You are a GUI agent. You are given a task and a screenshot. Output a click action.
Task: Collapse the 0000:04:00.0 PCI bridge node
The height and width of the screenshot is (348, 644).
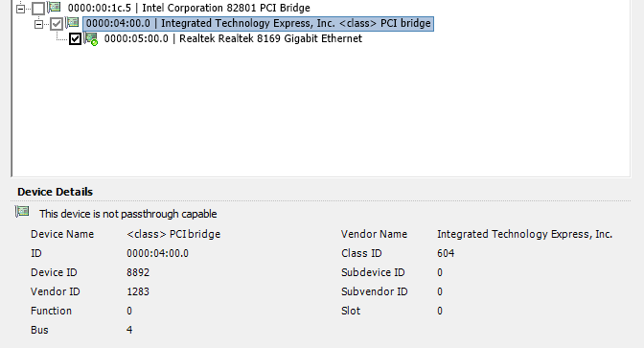[x=38, y=24]
